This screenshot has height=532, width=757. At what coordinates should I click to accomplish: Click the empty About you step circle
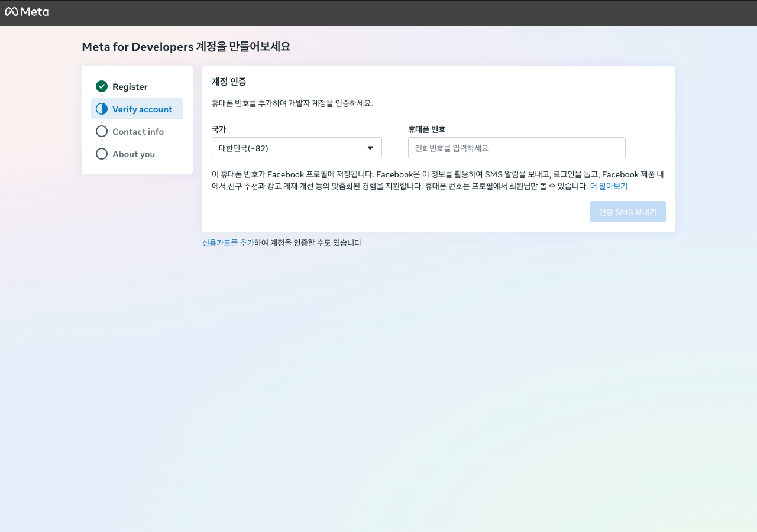[102, 154]
